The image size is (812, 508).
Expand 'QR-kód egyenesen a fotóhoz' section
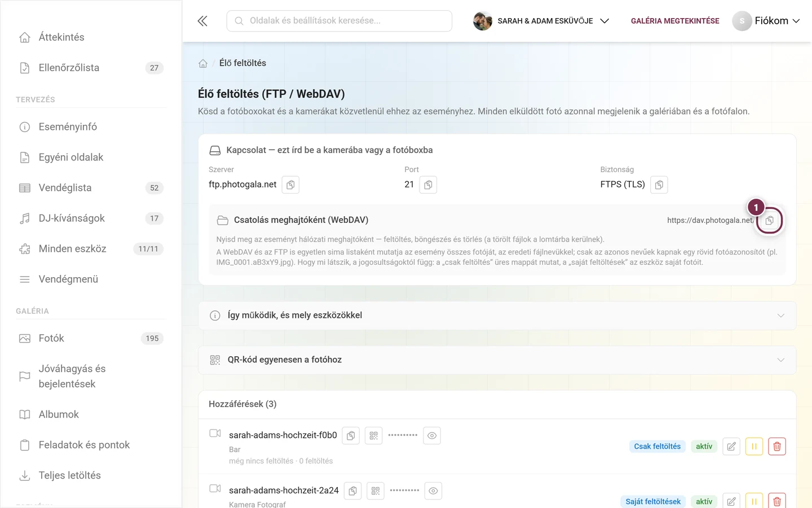pos(497,360)
